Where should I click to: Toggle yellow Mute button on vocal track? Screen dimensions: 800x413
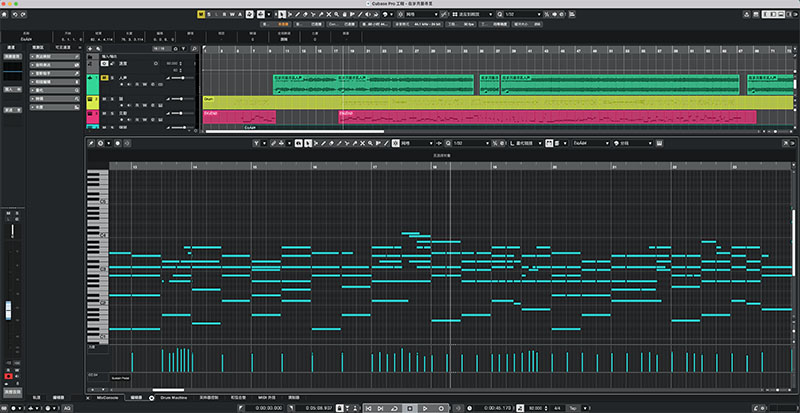point(104,78)
